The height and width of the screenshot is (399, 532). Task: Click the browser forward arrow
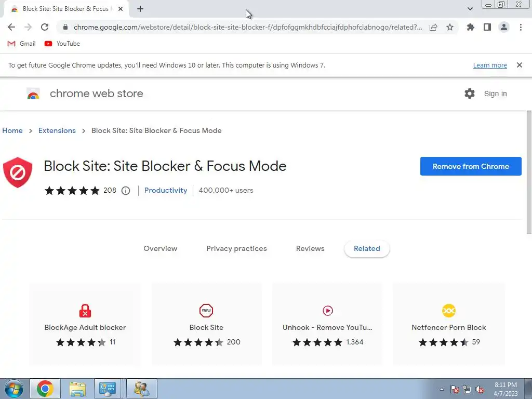coord(28,27)
